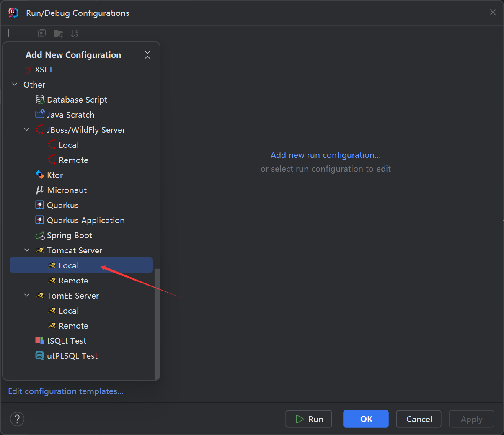Viewport: 504px width, 435px height.
Task: Choose Java Scratch configuration type
Action: point(81,115)
